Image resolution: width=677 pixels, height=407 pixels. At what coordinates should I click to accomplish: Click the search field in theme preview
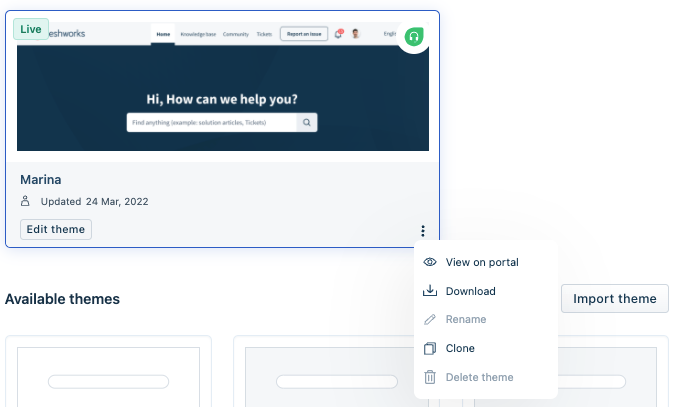(x=212, y=123)
